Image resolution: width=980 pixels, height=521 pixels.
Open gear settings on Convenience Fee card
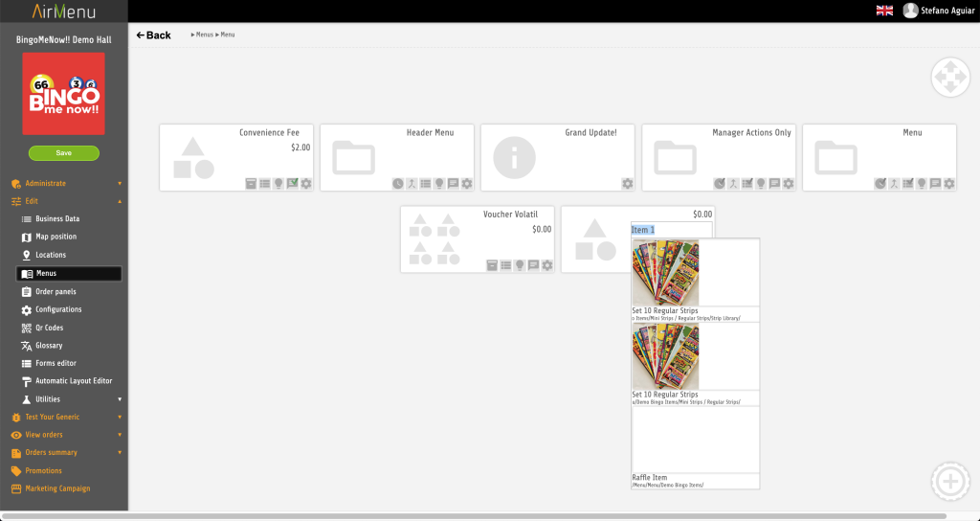[x=305, y=184]
